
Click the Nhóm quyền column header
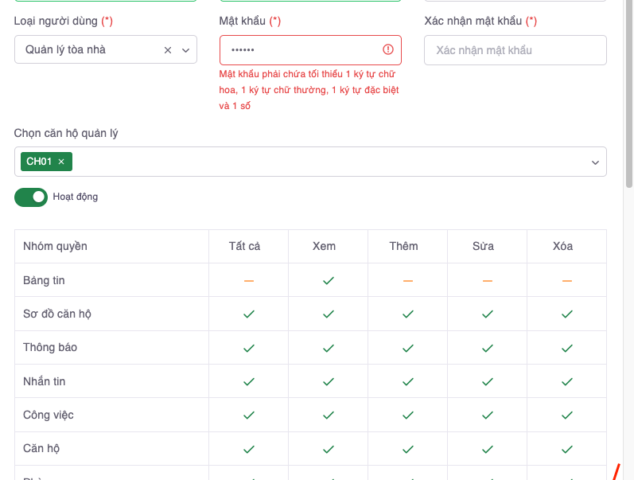pyautogui.click(x=55, y=246)
